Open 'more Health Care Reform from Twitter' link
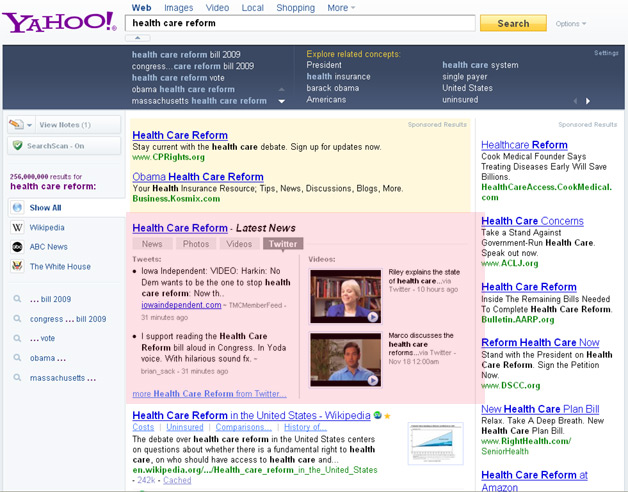Image resolution: width=628 pixels, height=492 pixels. tap(209, 394)
